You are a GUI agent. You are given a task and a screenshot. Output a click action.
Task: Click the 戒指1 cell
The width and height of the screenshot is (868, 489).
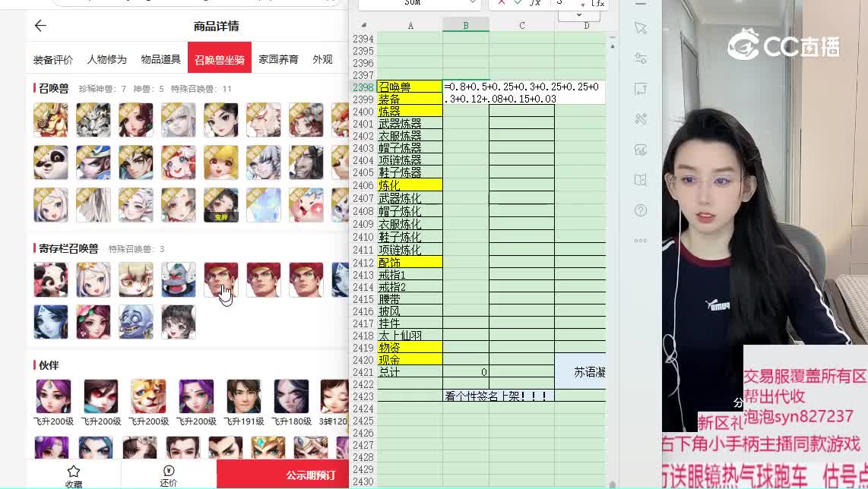[410, 275]
